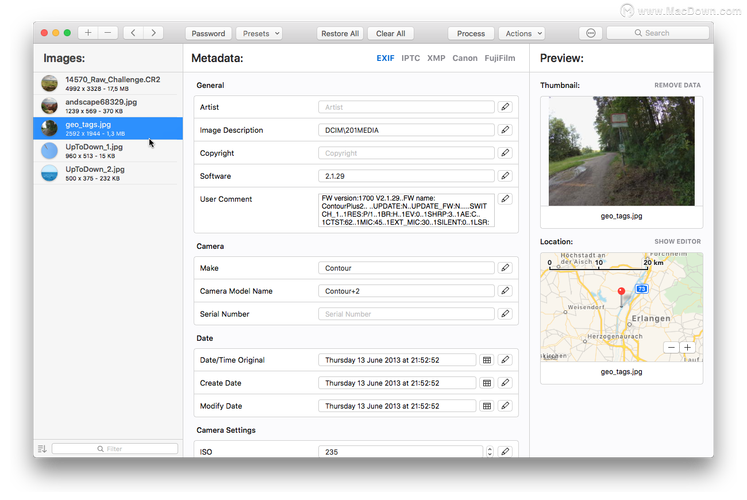747x500 pixels.
Task: Edit Camera Model Name pencil icon
Action: [x=505, y=291]
